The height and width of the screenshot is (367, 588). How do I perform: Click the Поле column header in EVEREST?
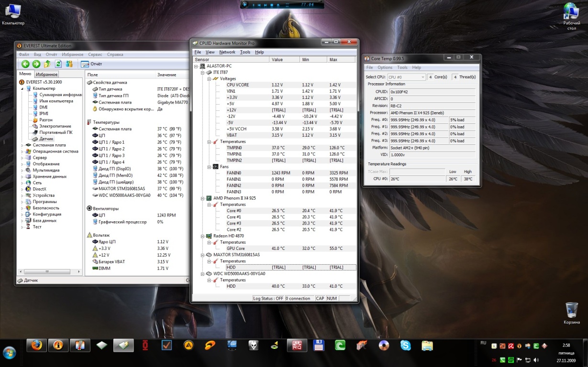[121, 75]
